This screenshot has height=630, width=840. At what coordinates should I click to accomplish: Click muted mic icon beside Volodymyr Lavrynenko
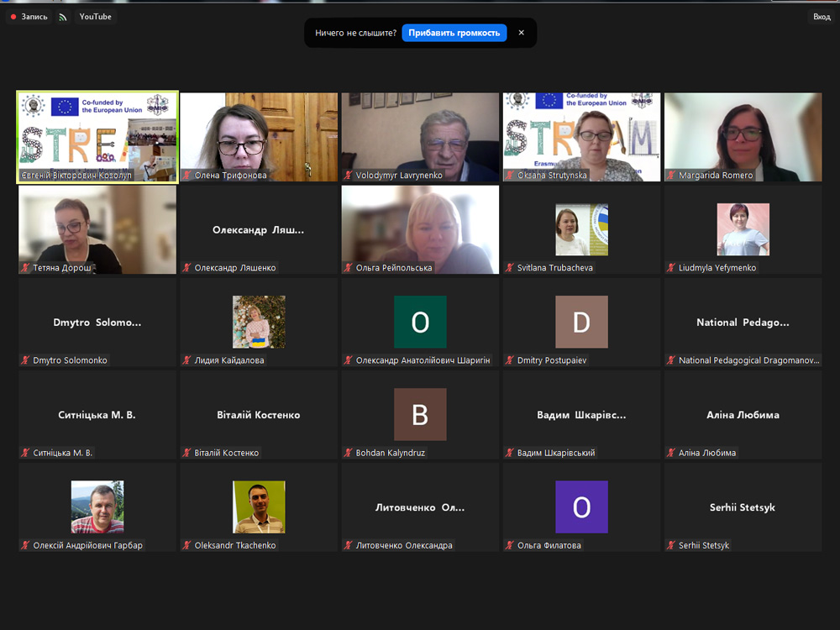[x=349, y=176]
